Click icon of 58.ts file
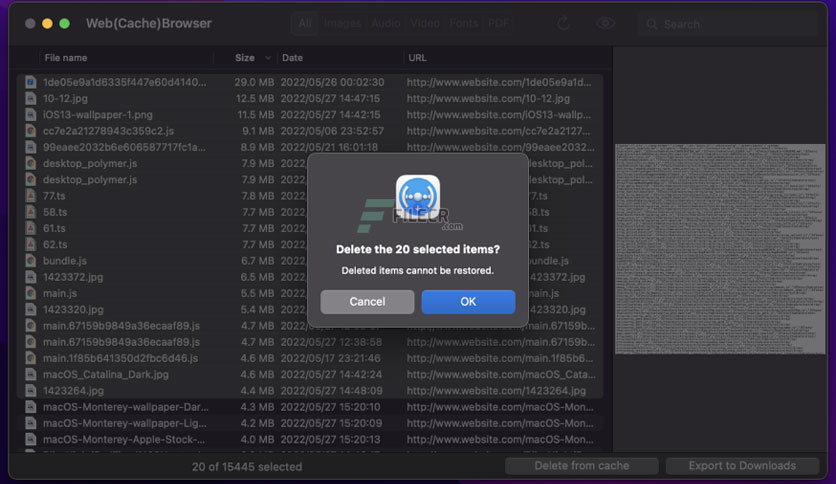The width and height of the screenshot is (836, 484). click(31, 212)
